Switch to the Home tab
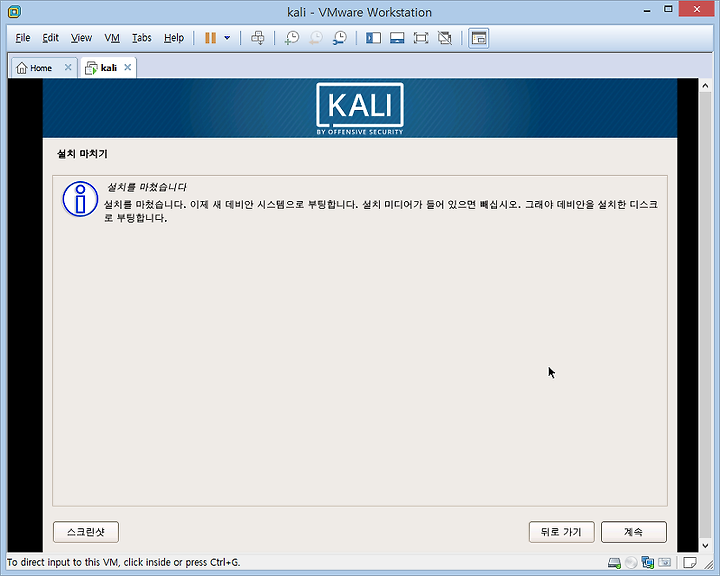 coord(40,68)
